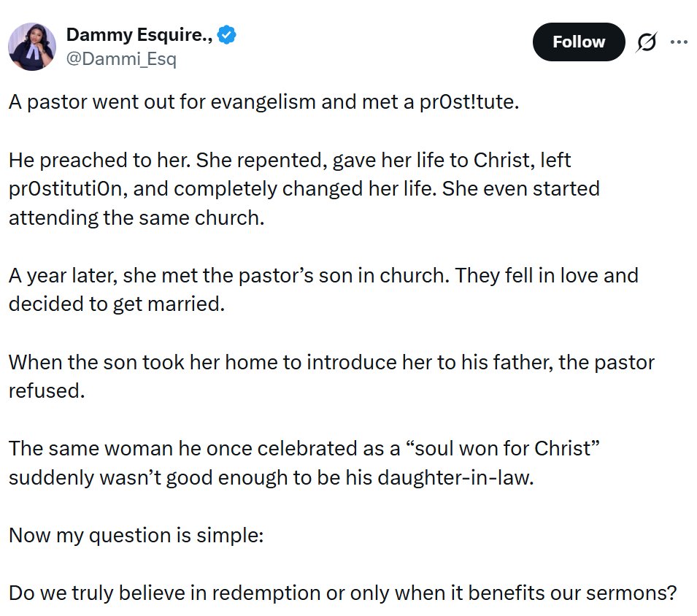Follow the account Dammy Esquire

tap(579, 42)
